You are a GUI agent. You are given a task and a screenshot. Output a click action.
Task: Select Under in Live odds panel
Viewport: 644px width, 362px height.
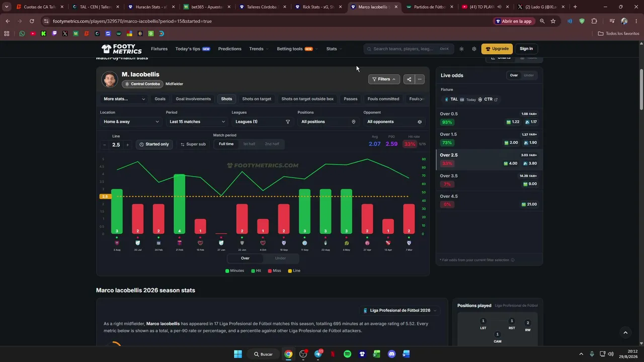529,75
